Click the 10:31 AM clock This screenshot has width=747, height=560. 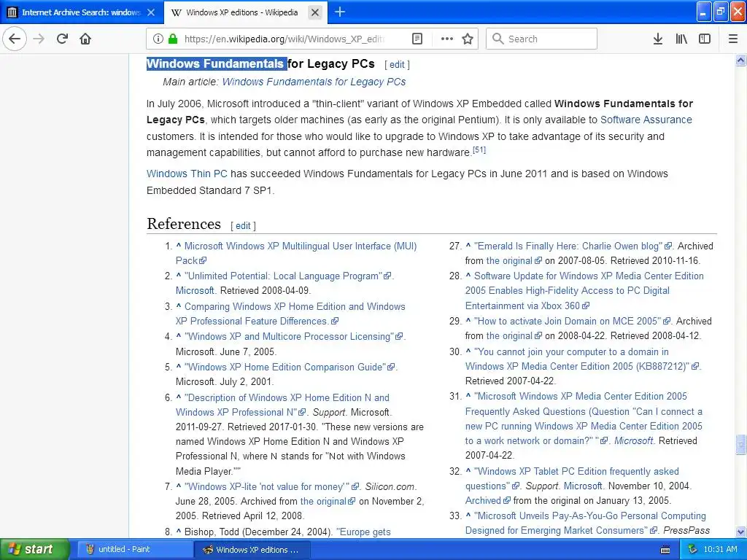pos(720,550)
